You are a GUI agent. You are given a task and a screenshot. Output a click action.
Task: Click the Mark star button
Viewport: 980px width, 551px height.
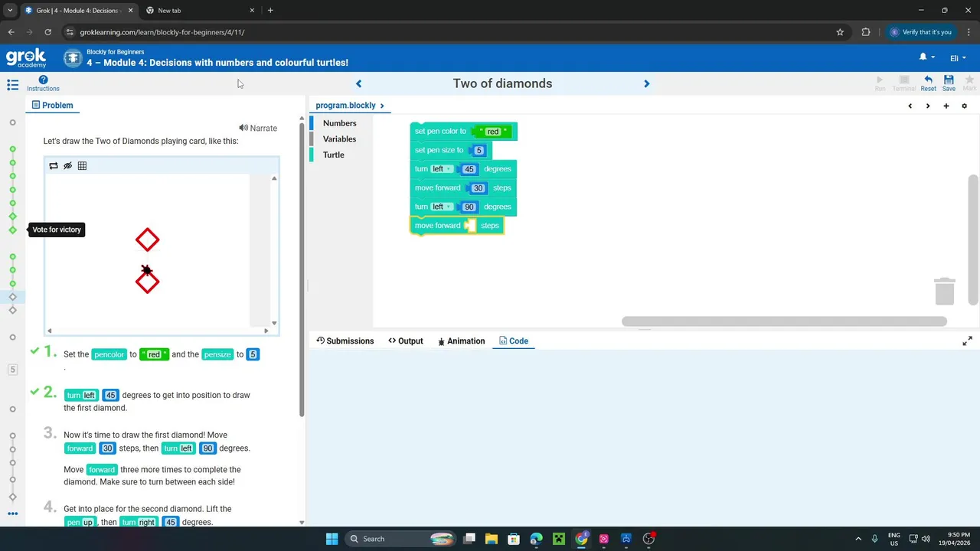pos(969,83)
